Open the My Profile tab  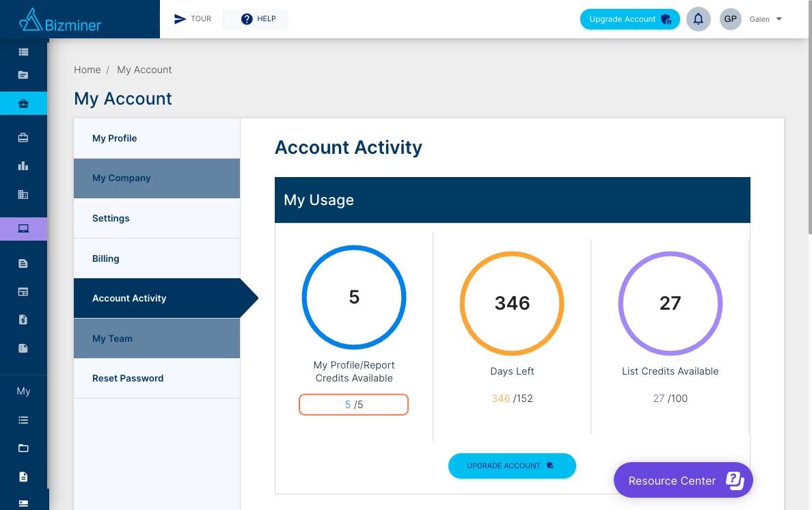pos(157,138)
